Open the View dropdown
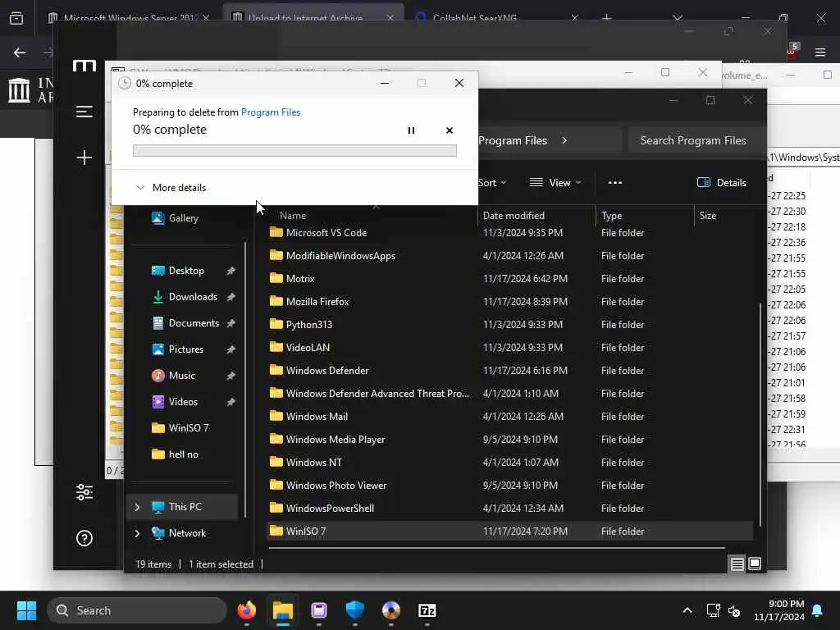The height and width of the screenshot is (630, 840). point(555,183)
